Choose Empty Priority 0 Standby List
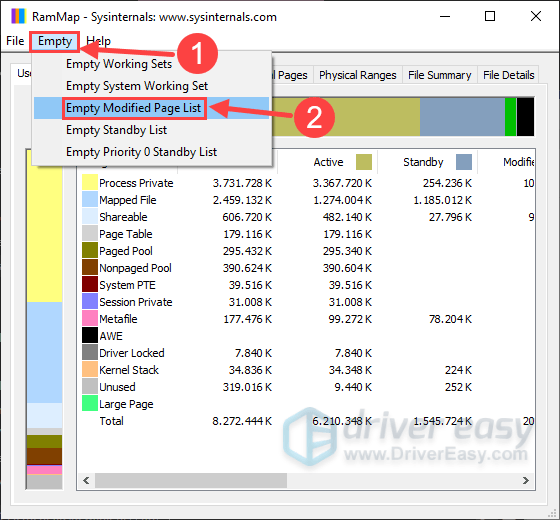Screen dimensions: 560x520 [x=141, y=152]
